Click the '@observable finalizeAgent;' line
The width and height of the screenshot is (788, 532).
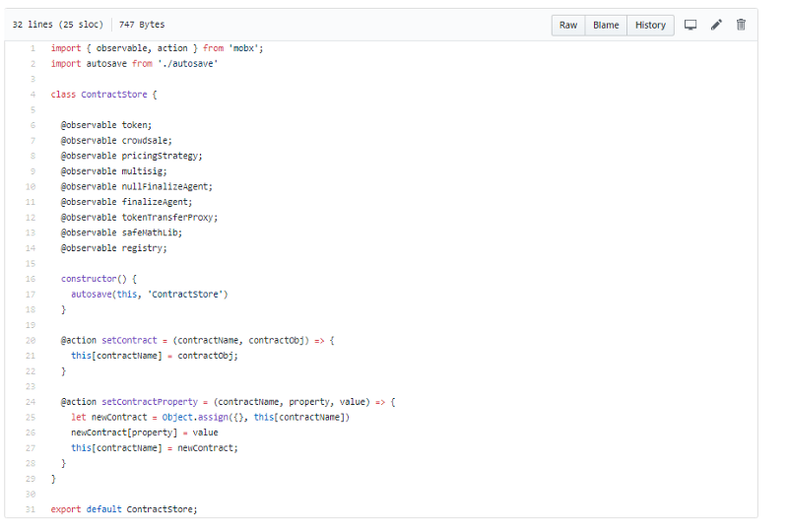tap(127, 202)
